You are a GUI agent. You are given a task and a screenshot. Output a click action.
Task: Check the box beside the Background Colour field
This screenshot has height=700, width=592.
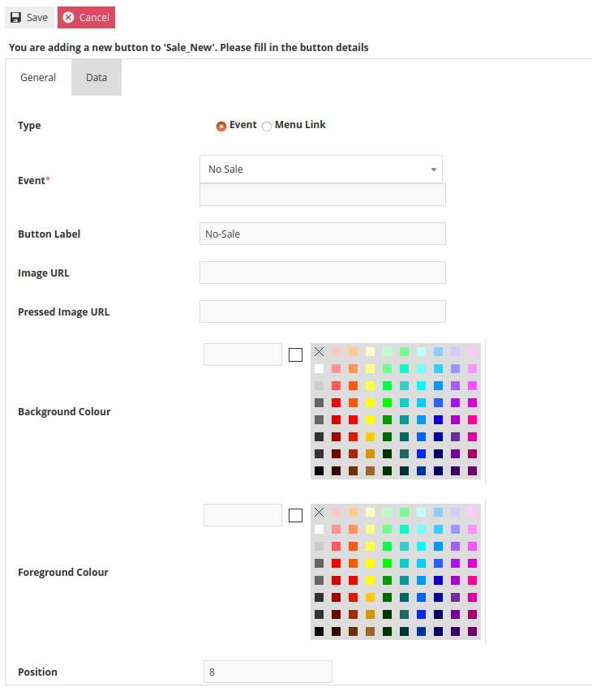295,354
